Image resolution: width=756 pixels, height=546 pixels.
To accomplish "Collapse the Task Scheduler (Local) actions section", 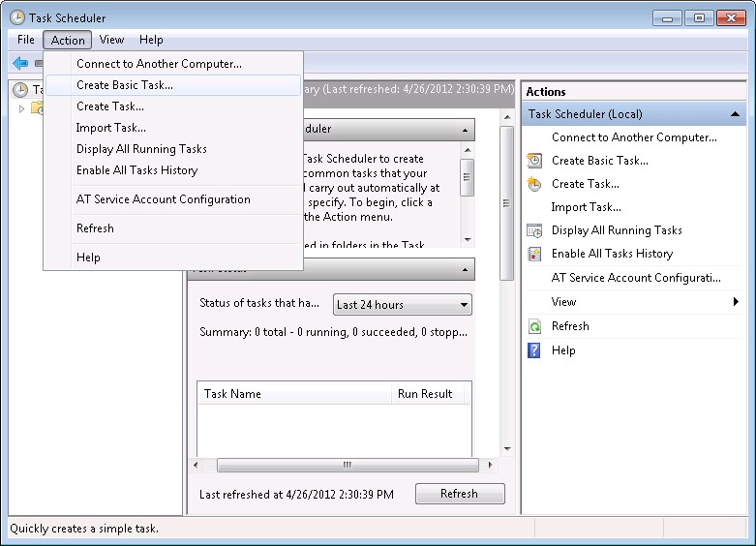I will pos(735,114).
